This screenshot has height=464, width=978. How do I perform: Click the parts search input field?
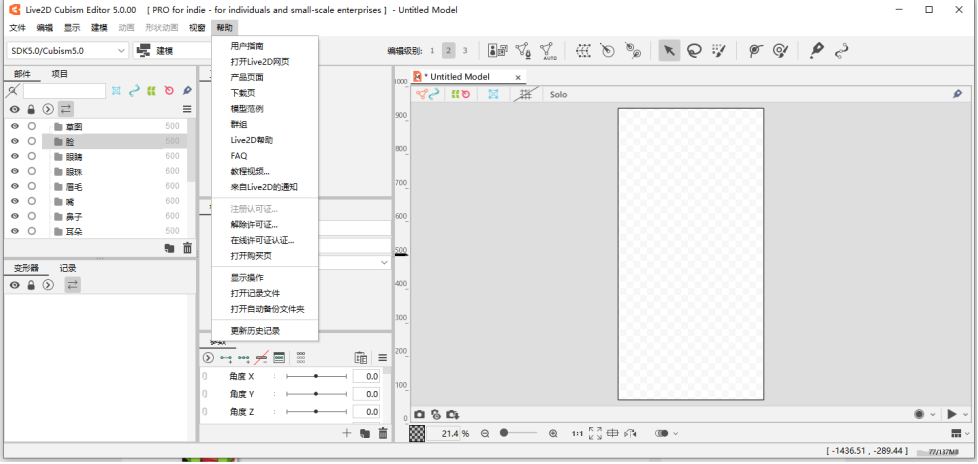64,91
